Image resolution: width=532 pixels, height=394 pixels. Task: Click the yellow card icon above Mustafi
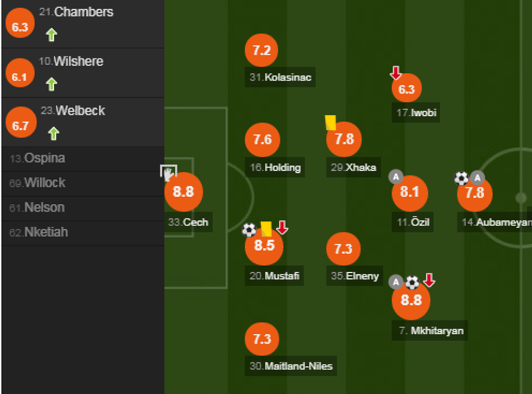(266, 228)
